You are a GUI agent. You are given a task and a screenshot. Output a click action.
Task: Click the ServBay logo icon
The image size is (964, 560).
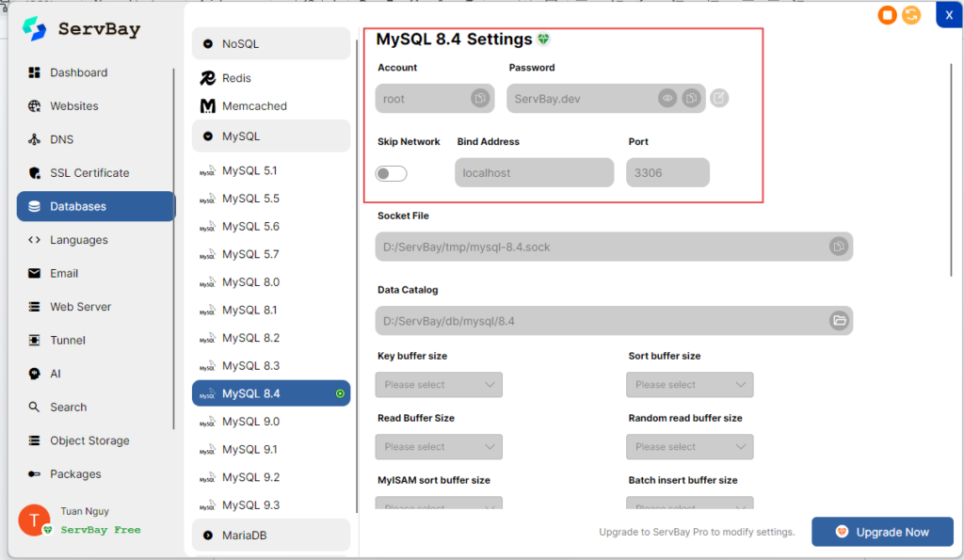coord(35,29)
